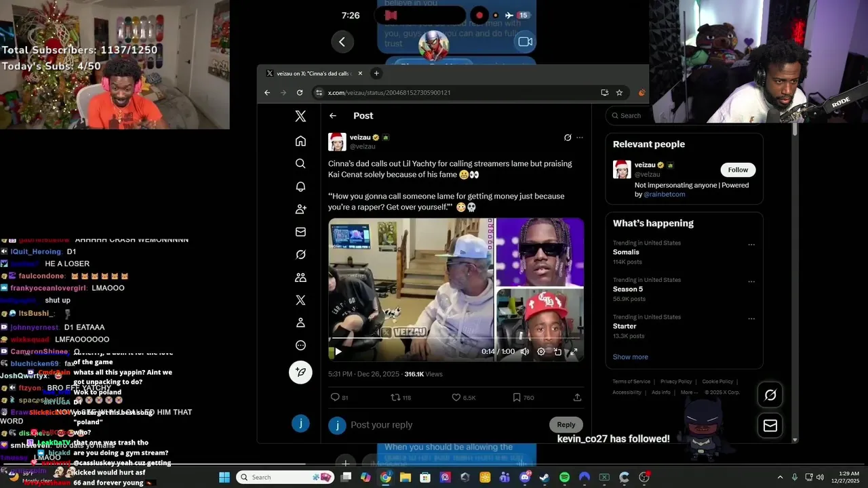Like the post showing 6.5K likes

[x=465, y=397]
